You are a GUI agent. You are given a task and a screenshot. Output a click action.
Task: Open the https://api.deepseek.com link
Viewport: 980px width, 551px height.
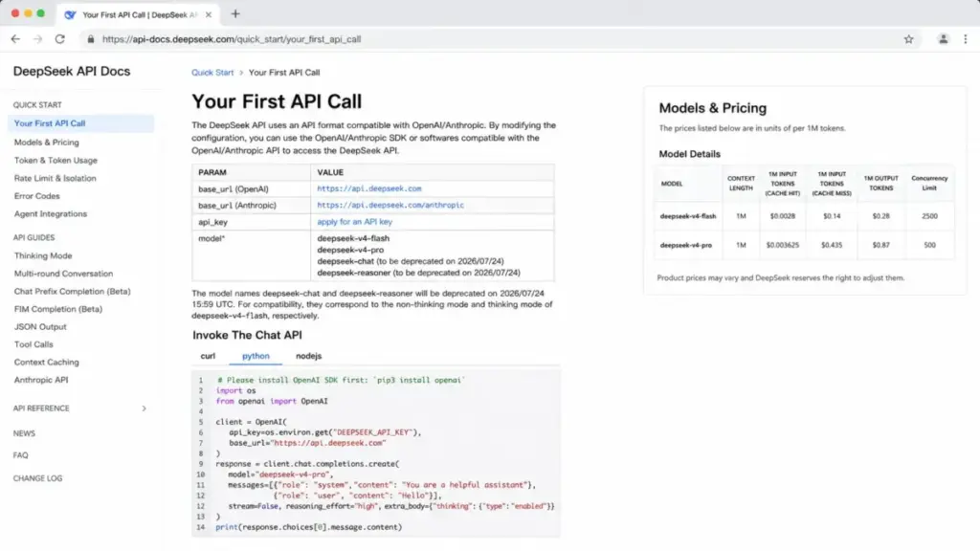tap(368, 188)
